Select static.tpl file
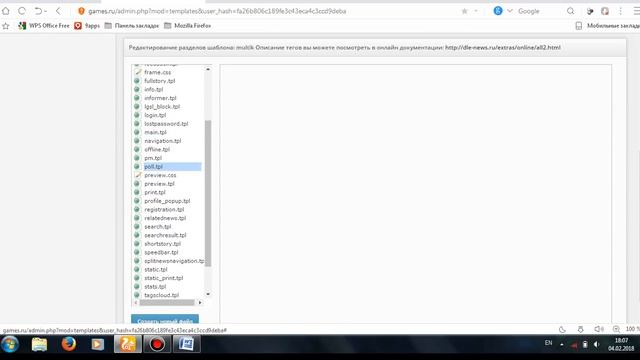This screenshot has height=360, width=640. pos(156,269)
